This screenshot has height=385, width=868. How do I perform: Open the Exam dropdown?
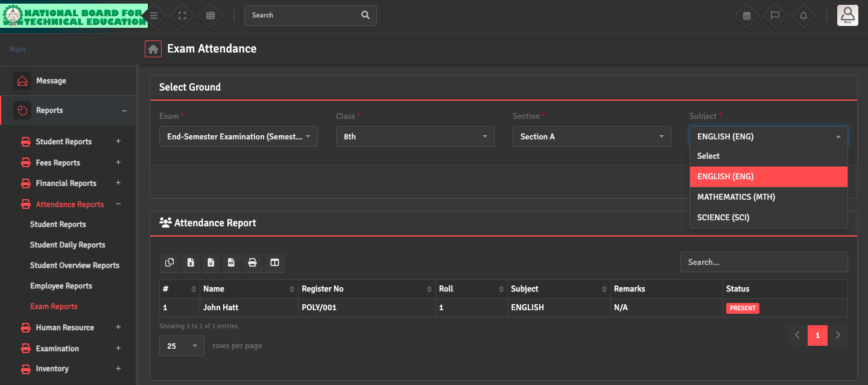click(238, 137)
